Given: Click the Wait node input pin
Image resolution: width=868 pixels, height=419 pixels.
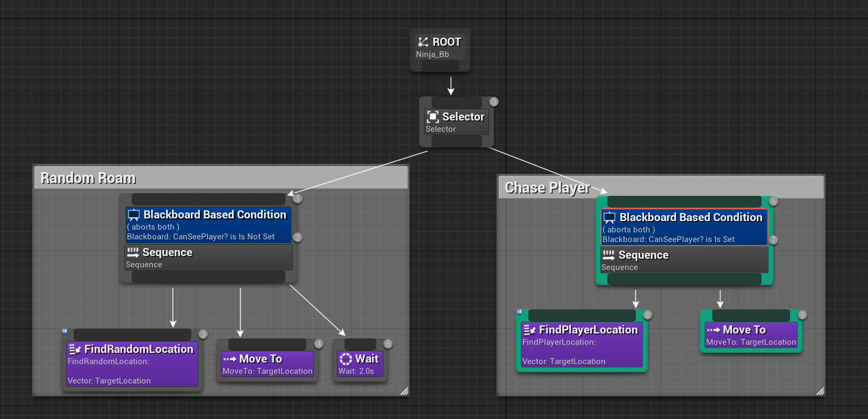Looking at the screenshot, I should point(360,344).
